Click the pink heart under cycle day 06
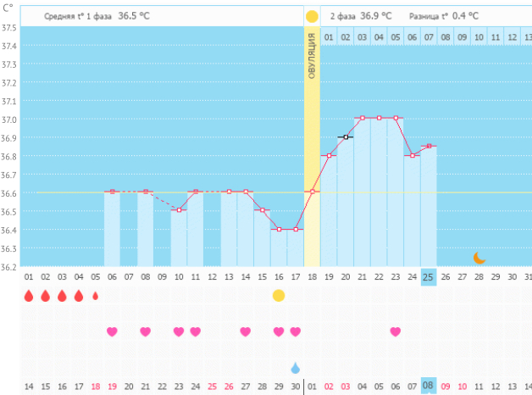The width and height of the screenshot is (532, 395). tap(112, 331)
